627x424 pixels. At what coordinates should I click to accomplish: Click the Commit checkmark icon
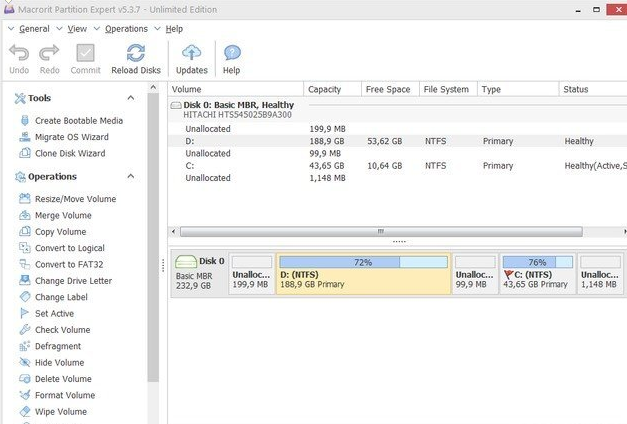[85, 53]
